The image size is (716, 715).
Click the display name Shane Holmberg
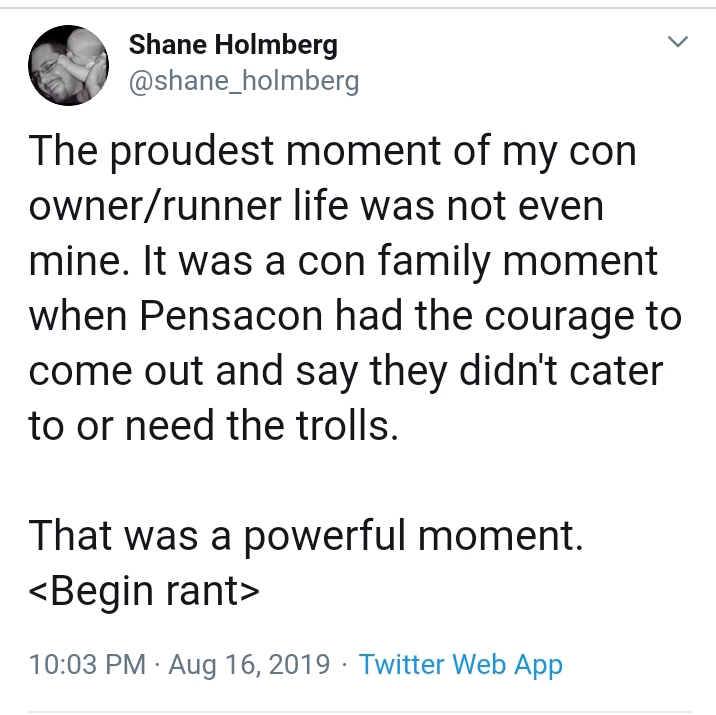(x=233, y=45)
